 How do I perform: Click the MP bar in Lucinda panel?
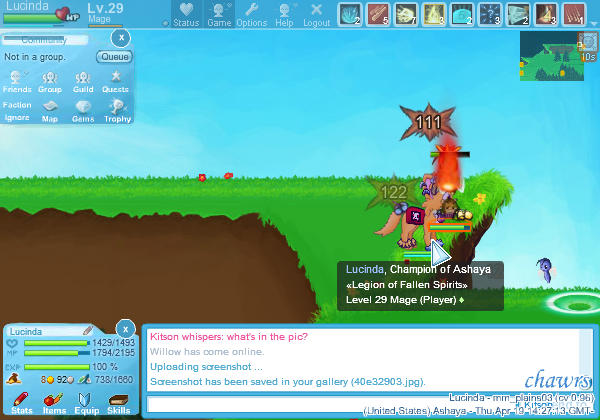pos(56,353)
